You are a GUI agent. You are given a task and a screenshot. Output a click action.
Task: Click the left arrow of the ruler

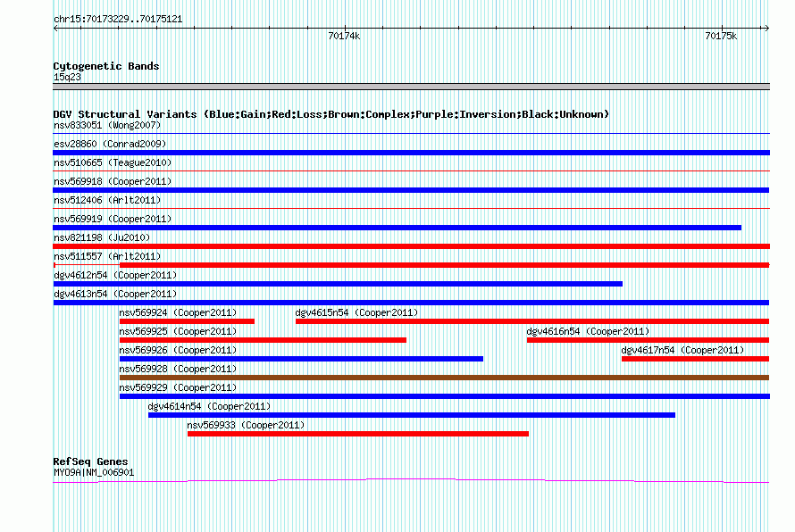[x=55, y=28]
